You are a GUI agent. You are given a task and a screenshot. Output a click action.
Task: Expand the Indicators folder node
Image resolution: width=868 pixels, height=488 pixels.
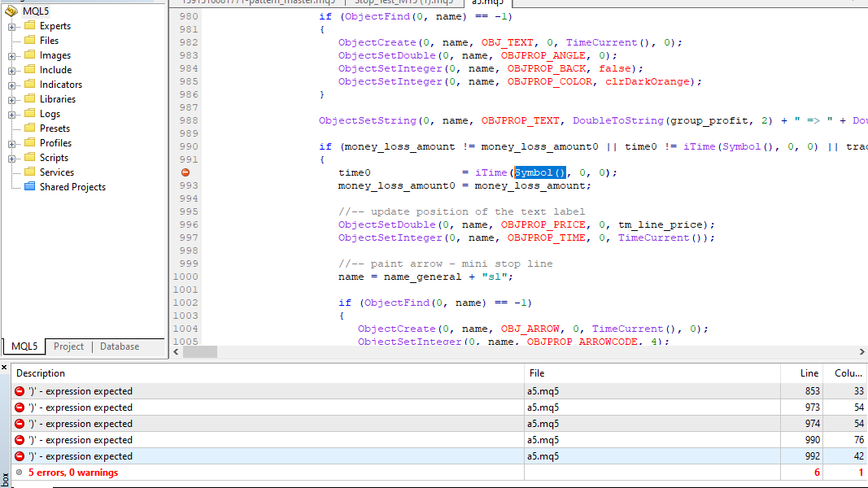pos(11,85)
